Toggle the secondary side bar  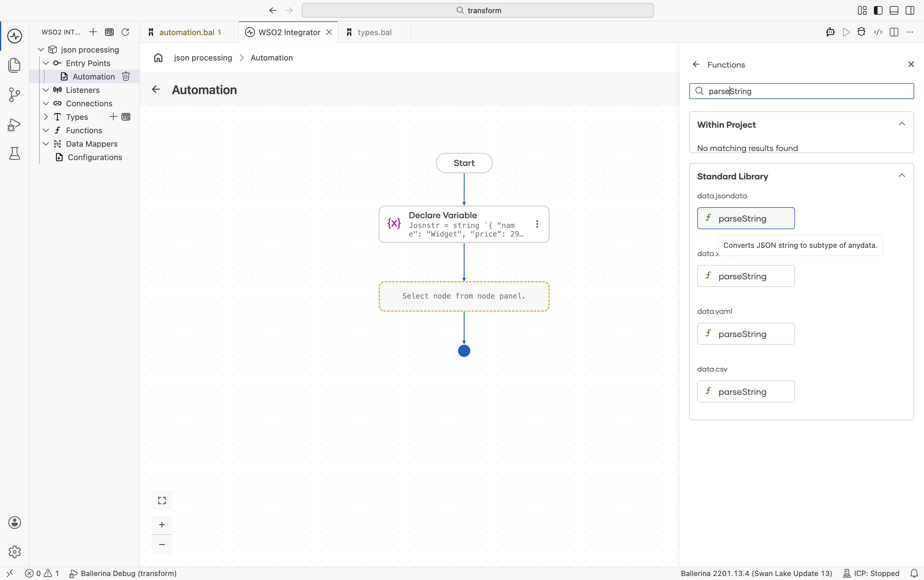click(x=910, y=10)
